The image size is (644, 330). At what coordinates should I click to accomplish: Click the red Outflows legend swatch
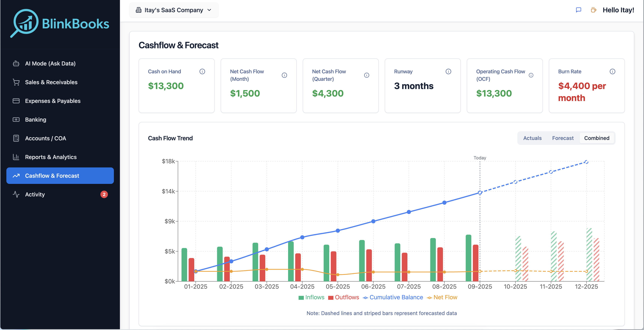click(x=331, y=298)
